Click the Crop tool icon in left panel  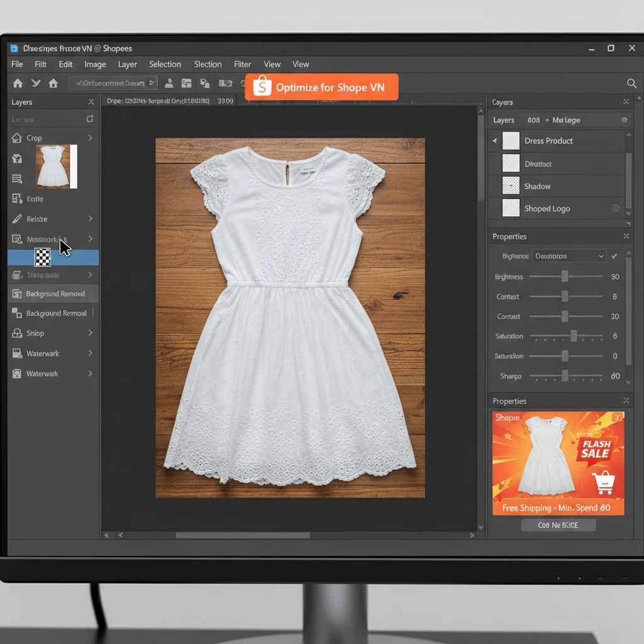tap(17, 138)
